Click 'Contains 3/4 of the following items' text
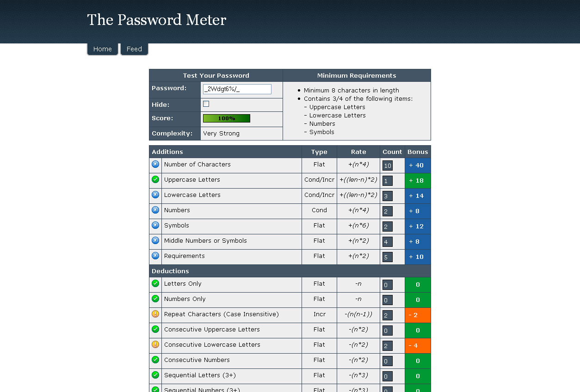This screenshot has width=580, height=392. pos(358,99)
